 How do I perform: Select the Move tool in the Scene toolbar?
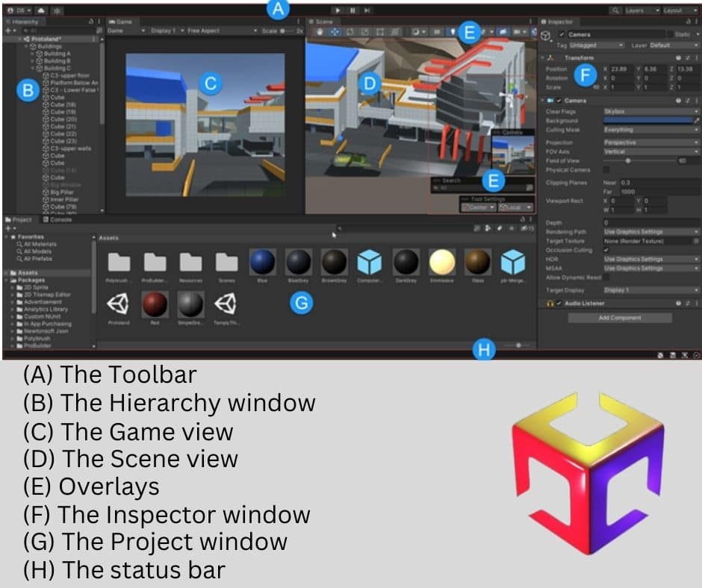tap(333, 31)
